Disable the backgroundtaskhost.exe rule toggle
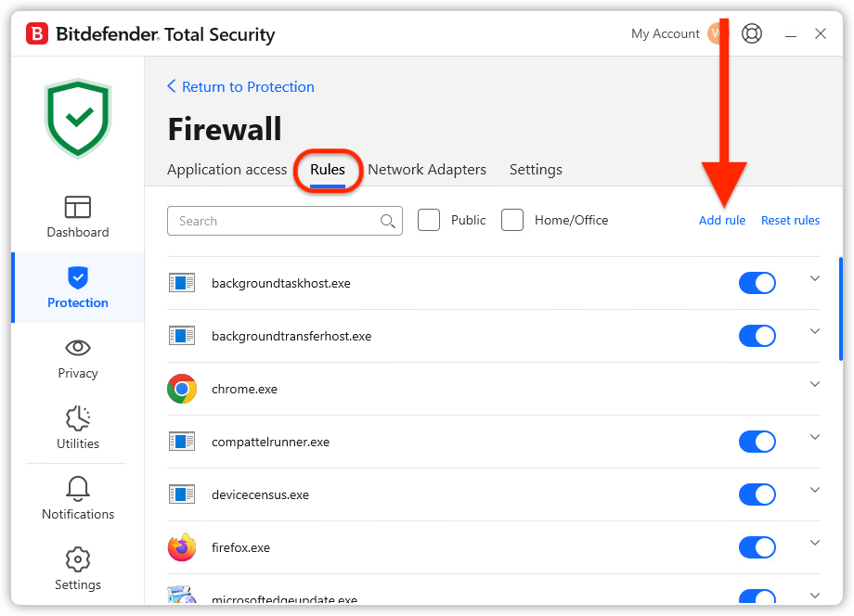Viewport: 854px width, 616px height. 757,283
